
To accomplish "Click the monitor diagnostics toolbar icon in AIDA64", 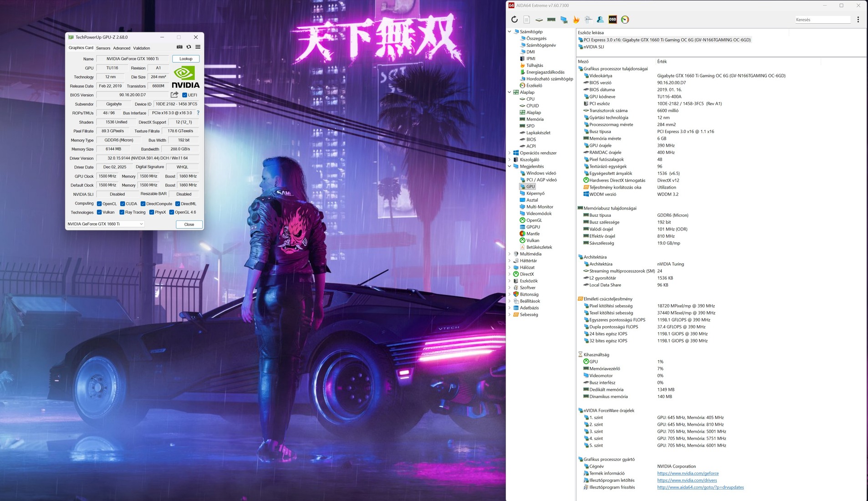I will [x=564, y=20].
